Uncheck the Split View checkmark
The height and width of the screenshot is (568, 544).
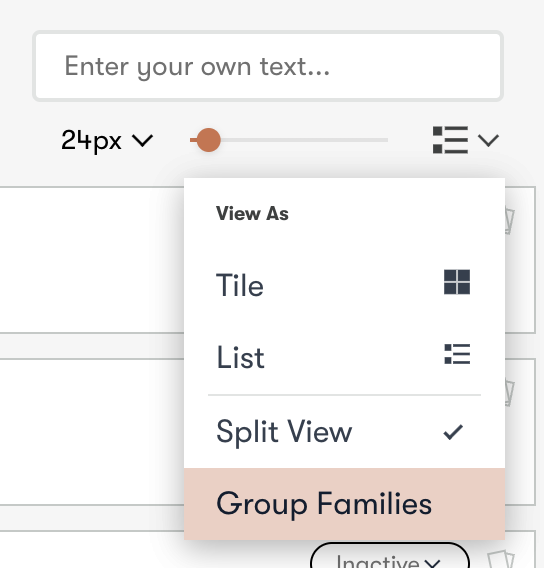tap(453, 432)
